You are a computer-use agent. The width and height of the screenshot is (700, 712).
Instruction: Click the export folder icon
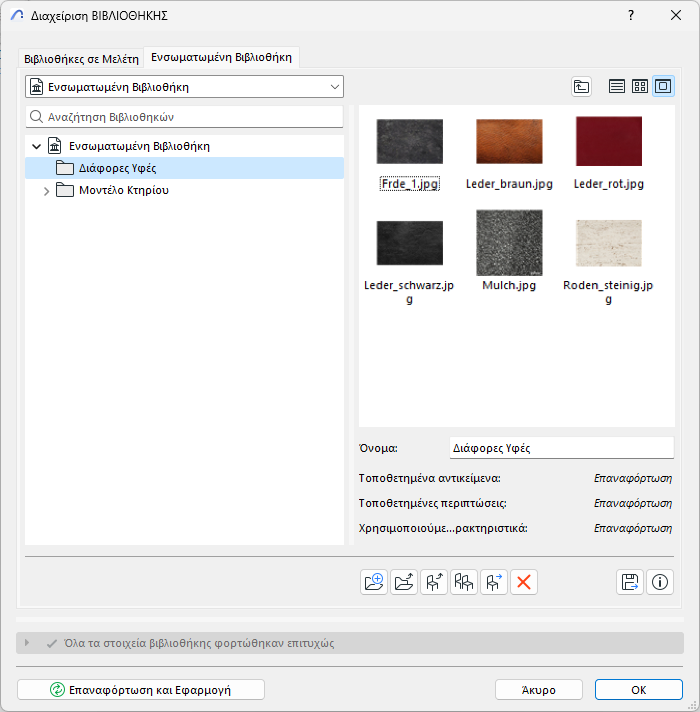[x=404, y=582]
